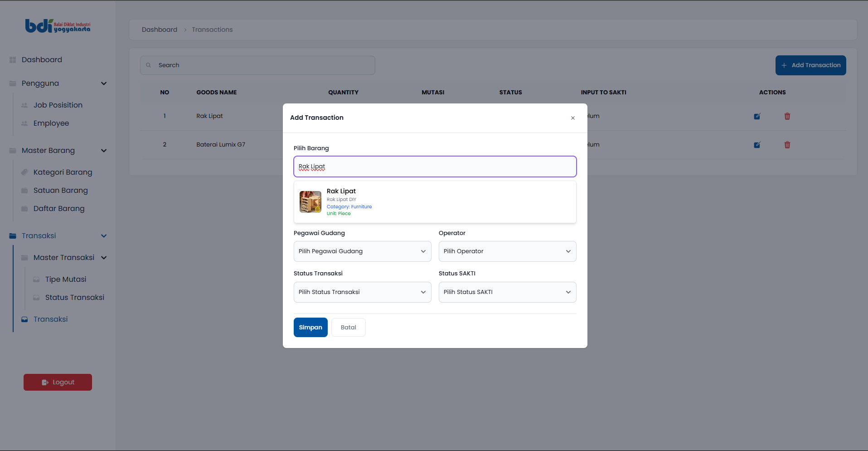This screenshot has height=451, width=868.
Task: Select the Rak Lipat product thumbnail
Action: coord(310,202)
